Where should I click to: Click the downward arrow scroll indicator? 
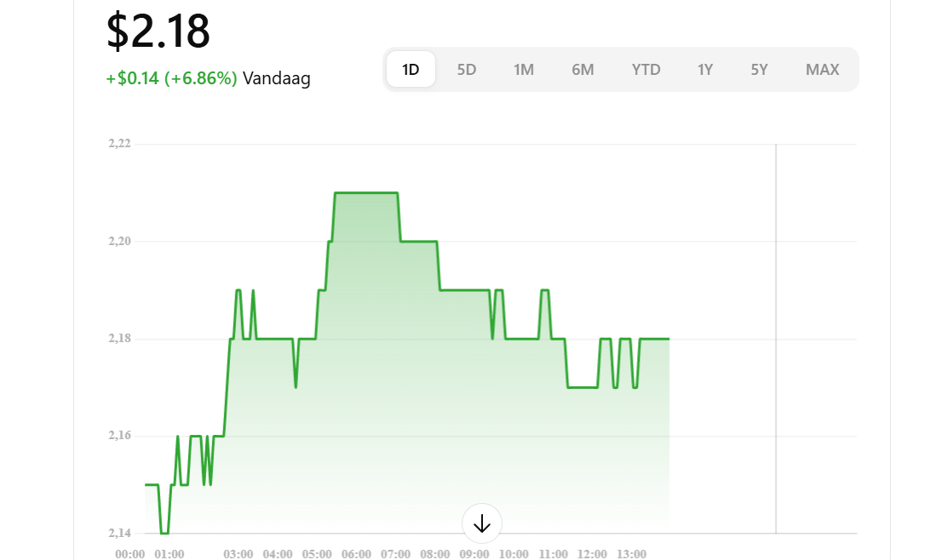(481, 524)
